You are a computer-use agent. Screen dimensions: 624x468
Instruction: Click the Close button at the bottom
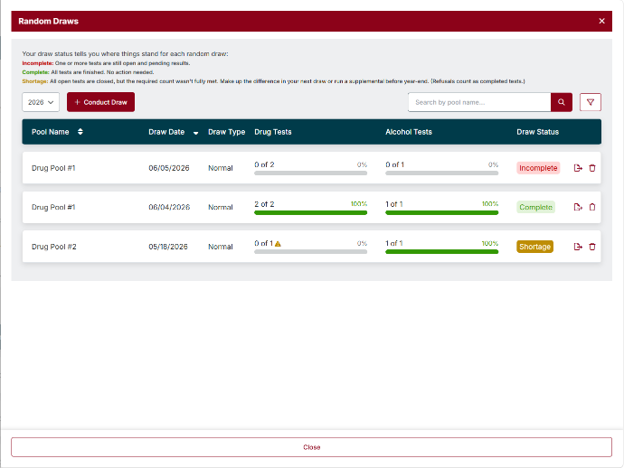click(312, 447)
